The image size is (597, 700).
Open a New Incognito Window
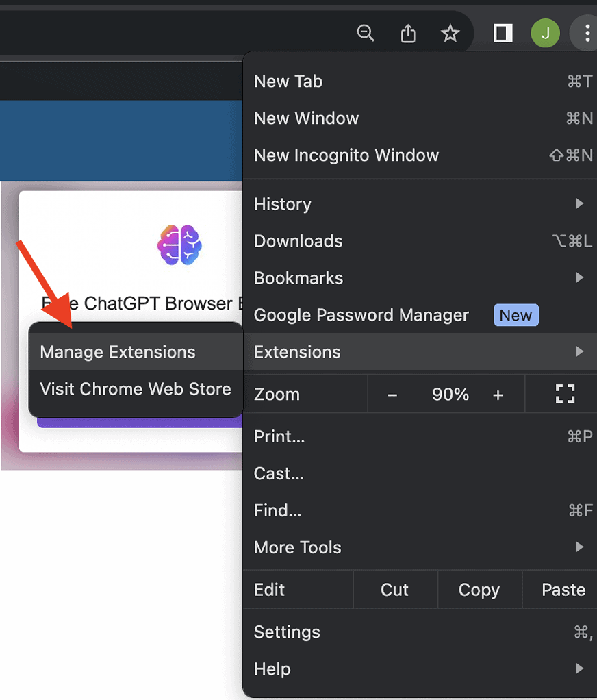click(346, 155)
